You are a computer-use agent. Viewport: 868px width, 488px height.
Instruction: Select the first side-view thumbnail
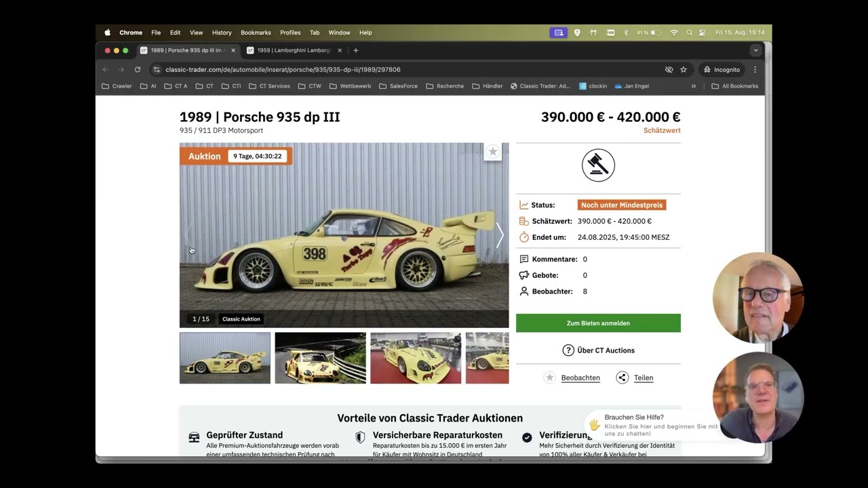click(x=224, y=358)
